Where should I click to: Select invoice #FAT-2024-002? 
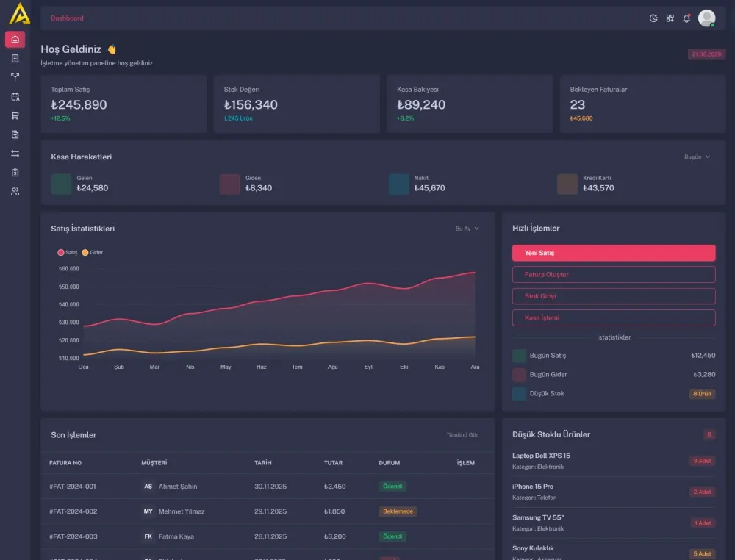pos(73,511)
